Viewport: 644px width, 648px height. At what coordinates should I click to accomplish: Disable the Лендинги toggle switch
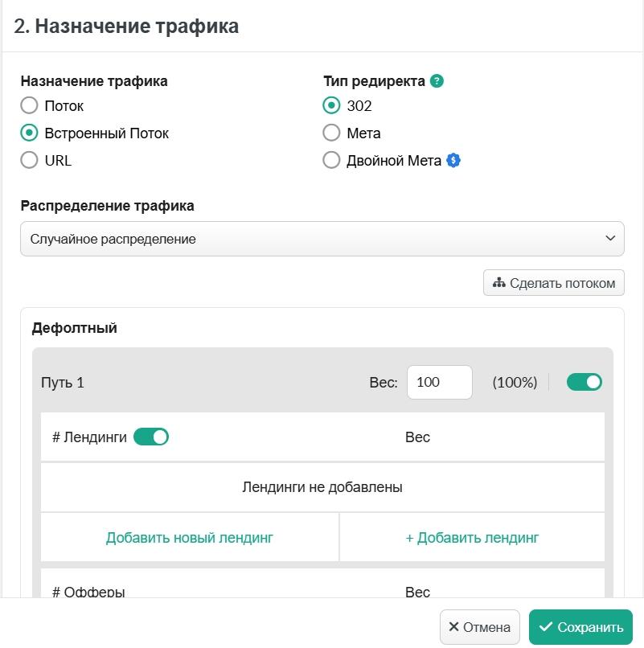pos(151,437)
